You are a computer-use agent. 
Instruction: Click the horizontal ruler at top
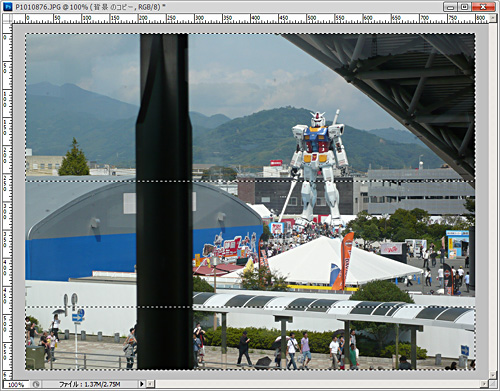pyautogui.click(x=251, y=19)
